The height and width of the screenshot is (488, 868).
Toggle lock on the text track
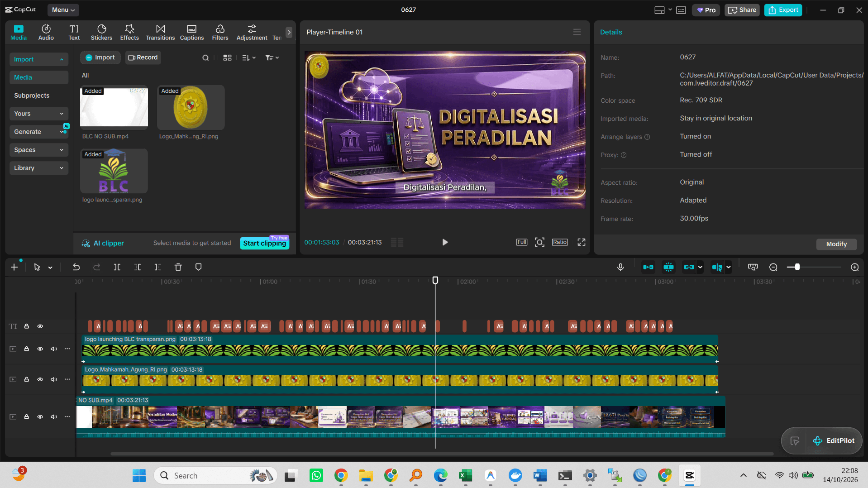click(x=27, y=326)
